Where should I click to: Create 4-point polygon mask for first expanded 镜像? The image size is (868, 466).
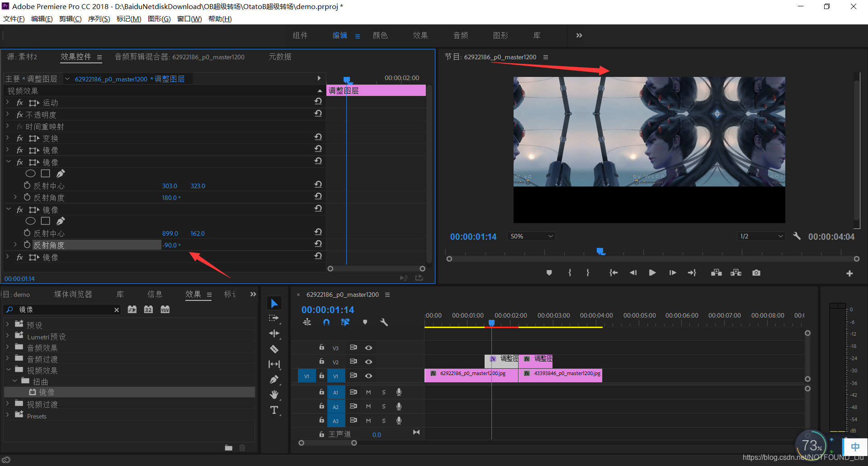point(45,173)
